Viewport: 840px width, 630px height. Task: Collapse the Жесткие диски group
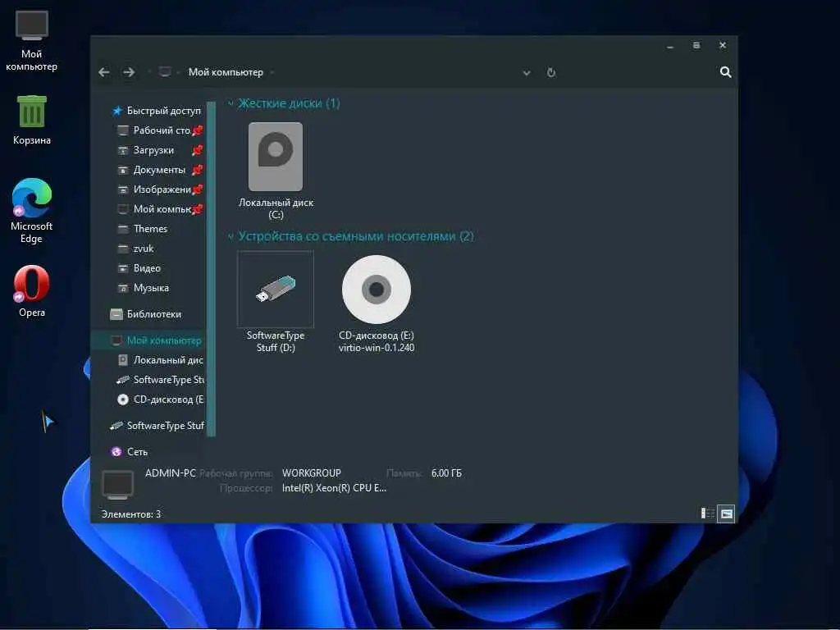coord(231,103)
